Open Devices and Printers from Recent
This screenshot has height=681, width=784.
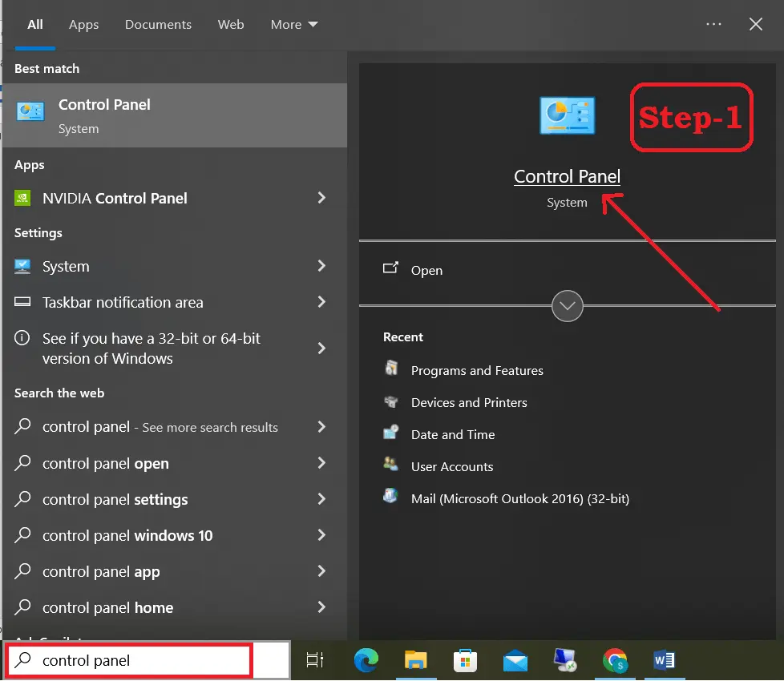click(x=469, y=402)
